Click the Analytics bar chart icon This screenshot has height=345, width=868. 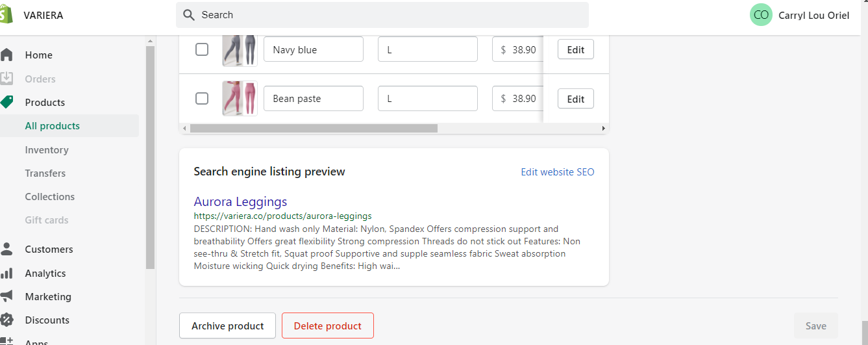point(6,273)
